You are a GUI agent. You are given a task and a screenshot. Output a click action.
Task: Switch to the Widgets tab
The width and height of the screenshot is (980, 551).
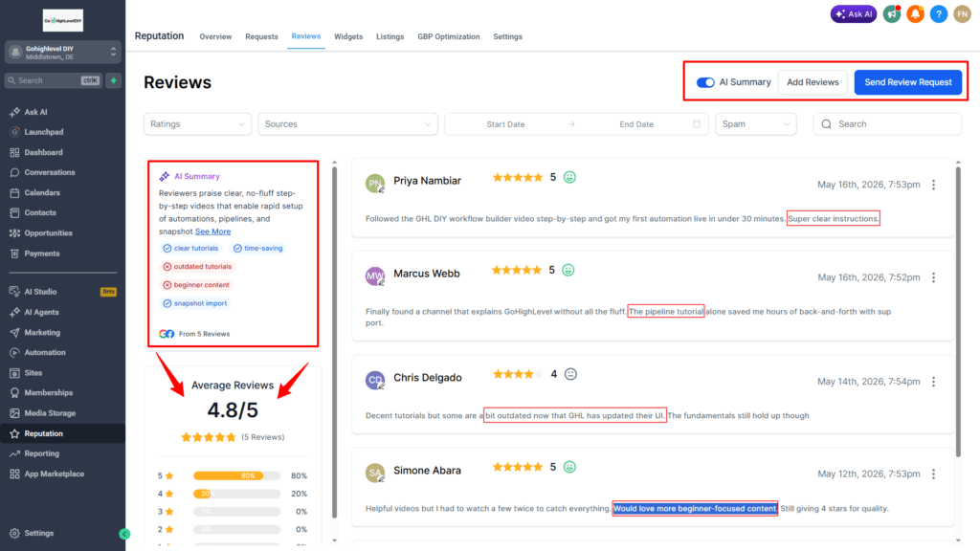(x=348, y=37)
